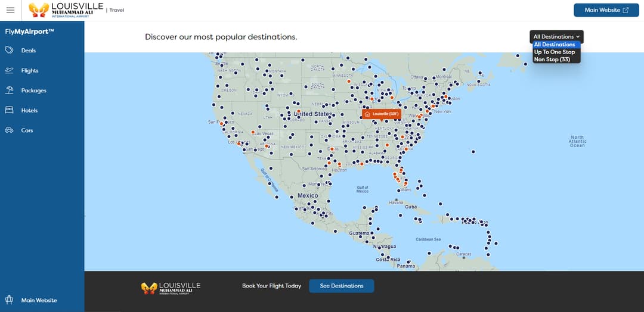Click the Discover our most popular destinations heading

(x=221, y=37)
